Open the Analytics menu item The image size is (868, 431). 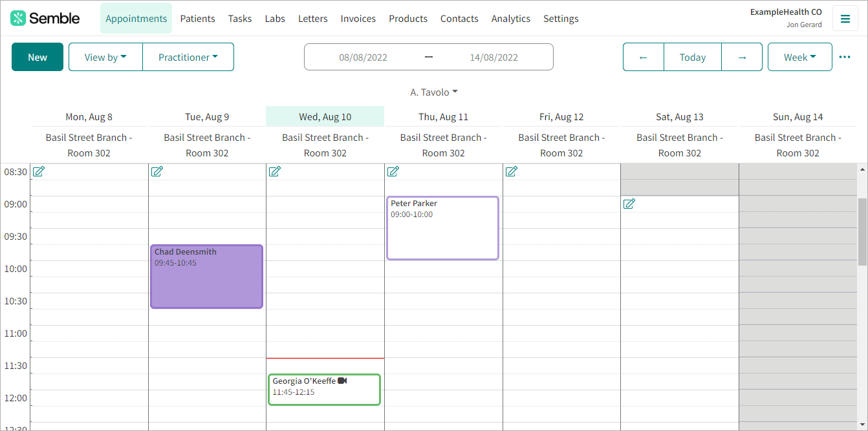[x=510, y=18]
